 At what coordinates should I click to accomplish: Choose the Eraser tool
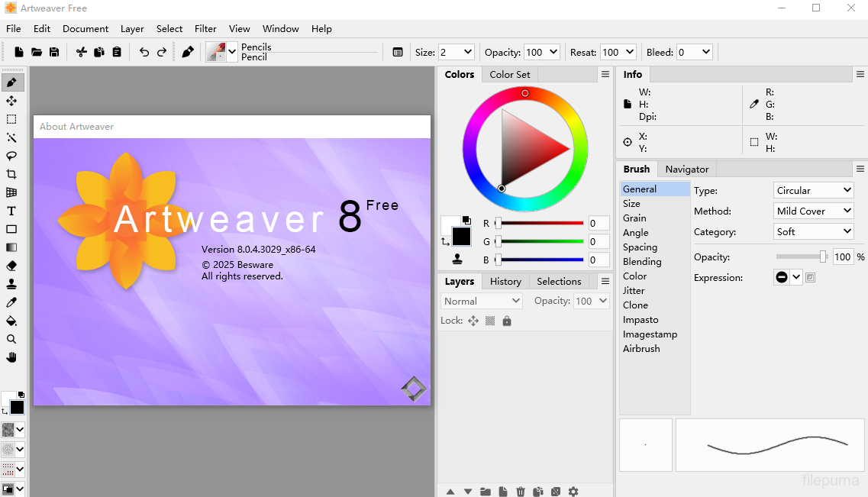point(11,266)
